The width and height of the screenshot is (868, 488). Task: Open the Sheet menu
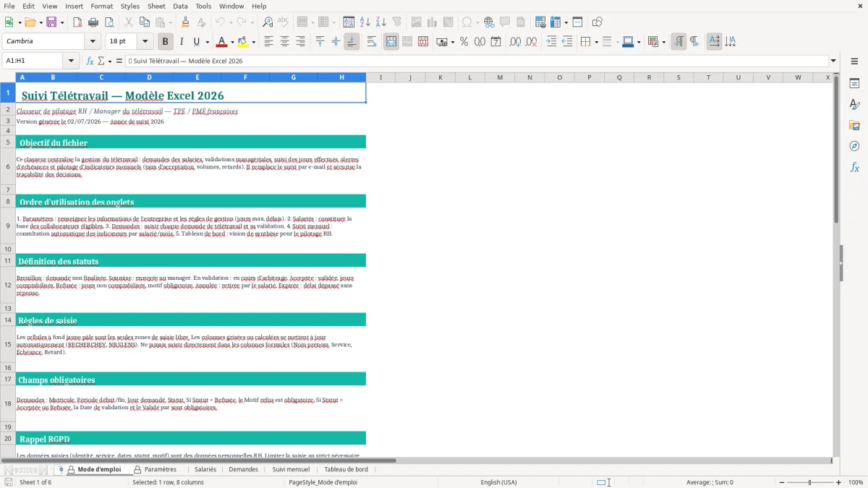[156, 6]
